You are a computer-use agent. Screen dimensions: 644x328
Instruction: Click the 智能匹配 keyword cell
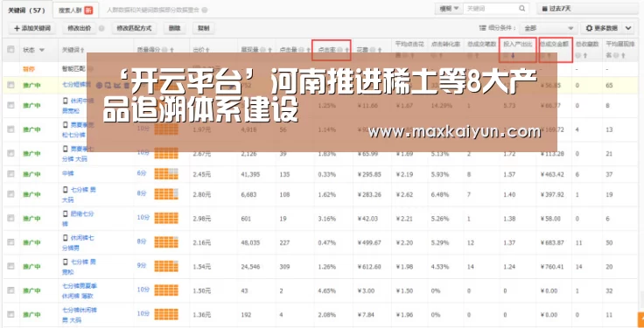coord(73,69)
